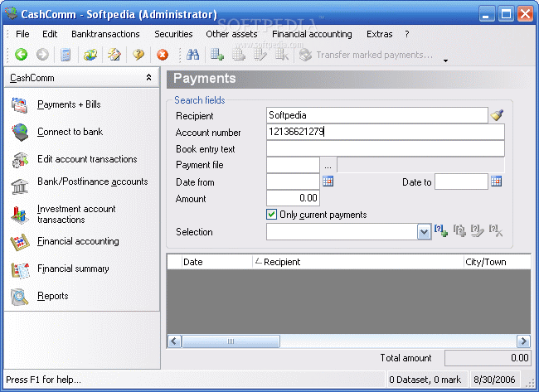Click the edit payment toolbar icon
Screen dimensions: 539x392
click(x=260, y=54)
